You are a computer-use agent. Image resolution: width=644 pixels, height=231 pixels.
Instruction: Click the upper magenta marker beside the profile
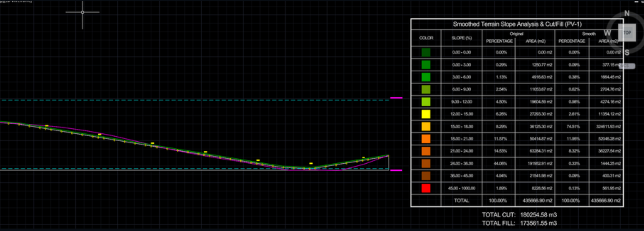(x=396, y=98)
